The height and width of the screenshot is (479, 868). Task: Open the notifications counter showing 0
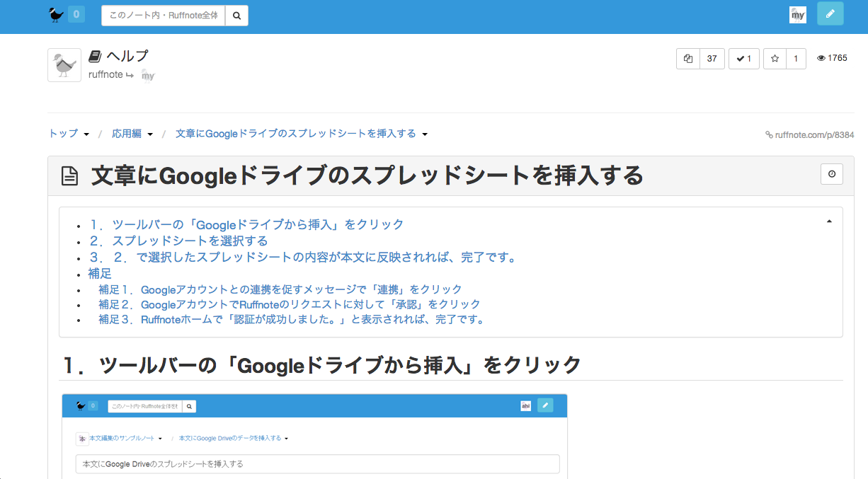pos(76,14)
